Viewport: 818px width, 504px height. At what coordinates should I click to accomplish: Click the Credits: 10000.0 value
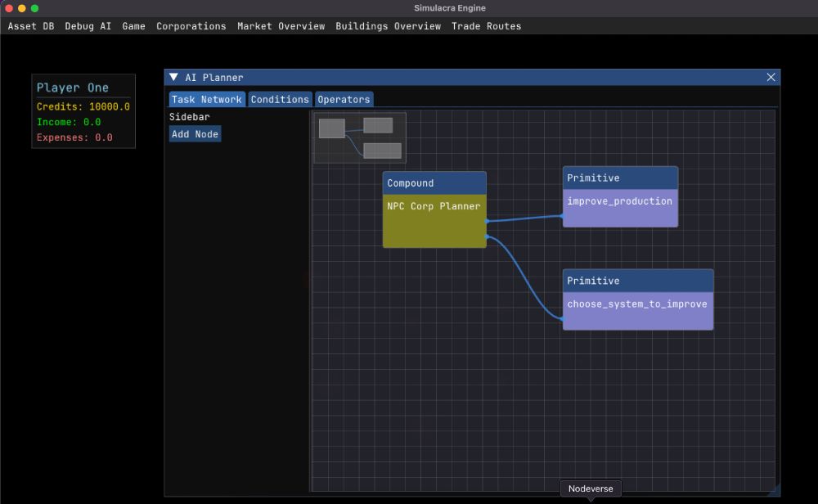pos(83,106)
